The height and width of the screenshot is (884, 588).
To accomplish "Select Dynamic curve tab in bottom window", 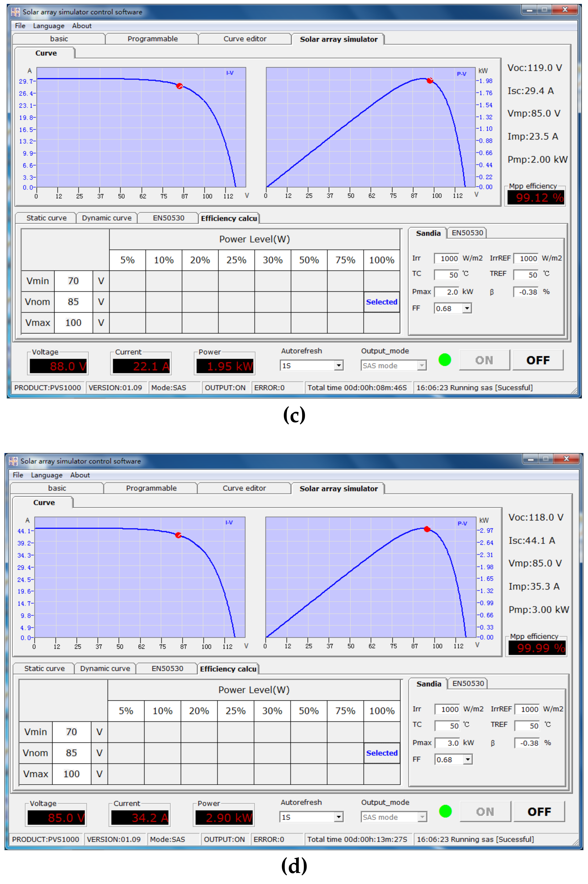I will (x=105, y=668).
